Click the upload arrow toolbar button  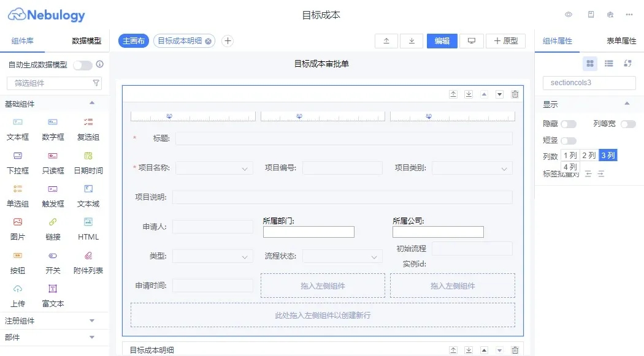tap(386, 41)
